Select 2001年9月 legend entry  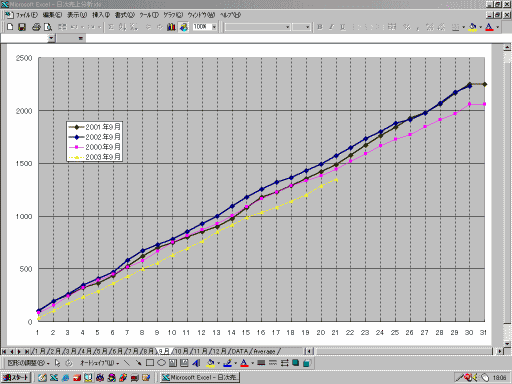coord(94,127)
